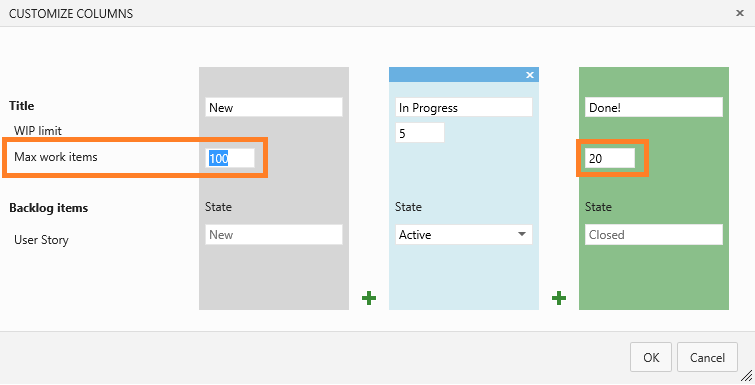Click the max work items field showing 20
The image size is (755, 385).
pyautogui.click(x=610, y=158)
